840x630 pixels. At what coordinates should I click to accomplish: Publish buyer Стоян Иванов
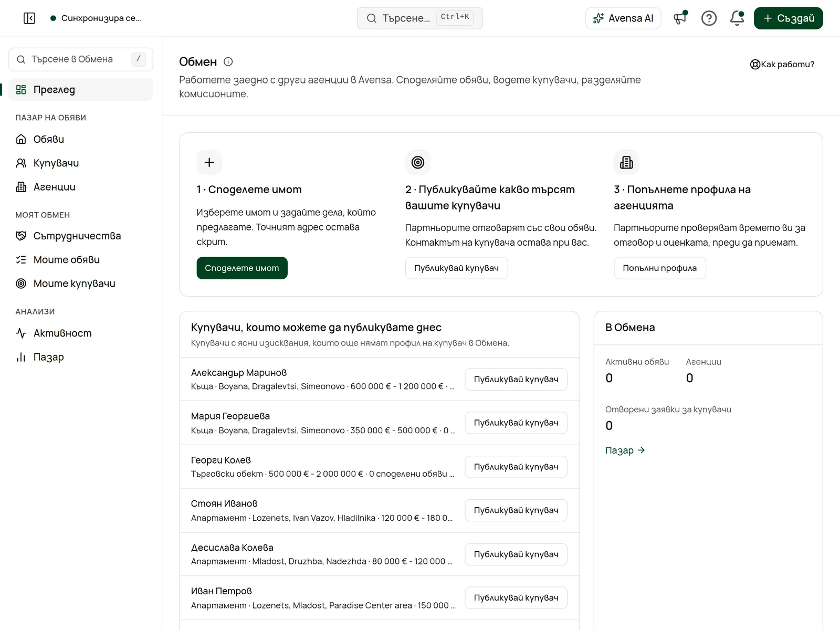pos(516,510)
